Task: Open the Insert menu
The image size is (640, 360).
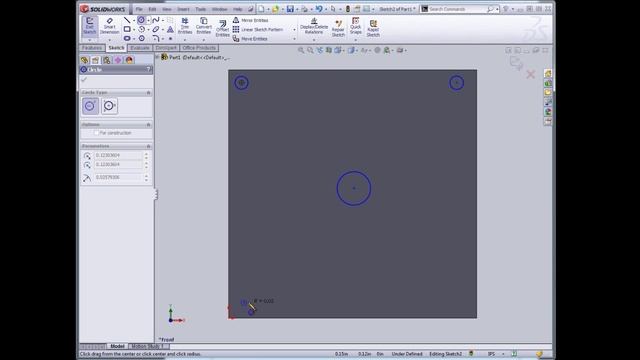Action: click(183, 9)
